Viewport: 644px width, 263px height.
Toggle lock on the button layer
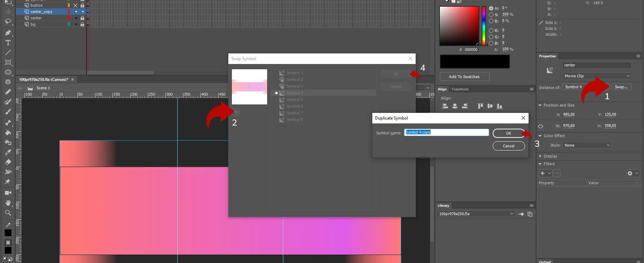(82, 5)
